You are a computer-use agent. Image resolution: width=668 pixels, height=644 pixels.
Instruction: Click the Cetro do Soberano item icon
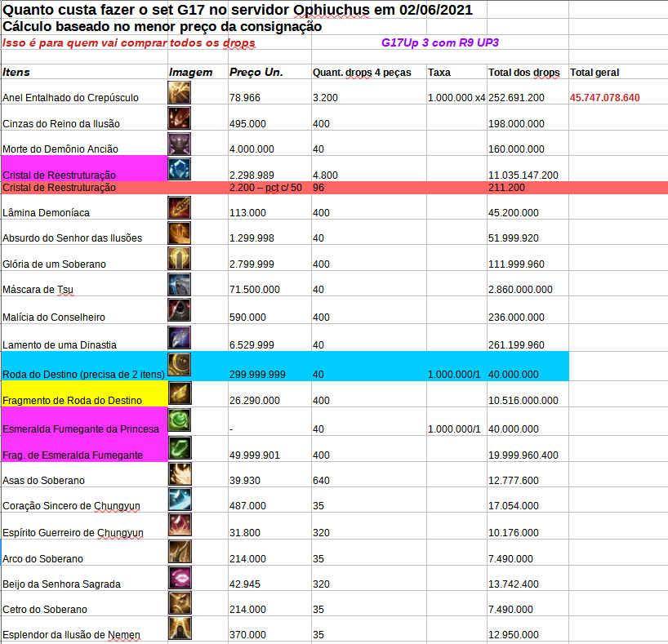(180, 602)
